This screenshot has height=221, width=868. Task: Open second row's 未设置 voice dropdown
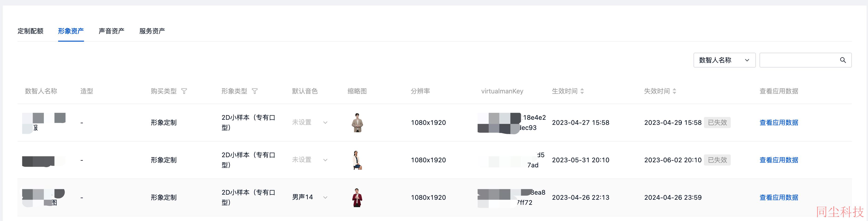[x=310, y=160]
